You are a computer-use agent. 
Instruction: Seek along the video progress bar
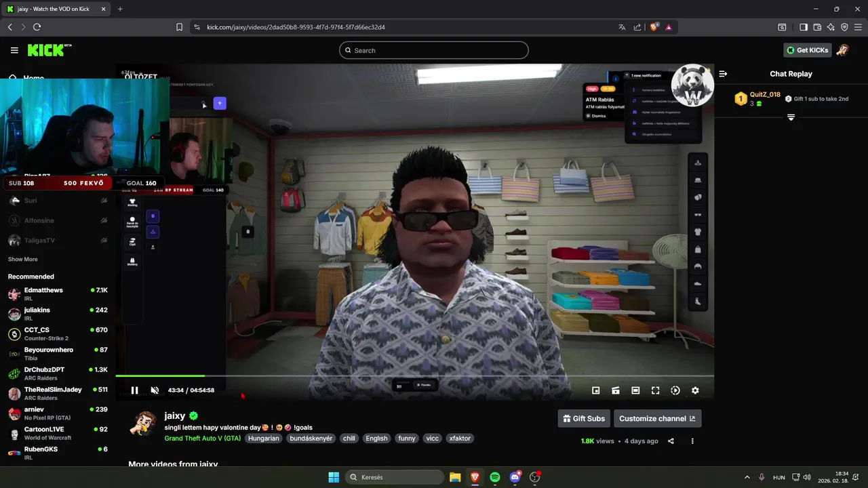click(x=414, y=375)
